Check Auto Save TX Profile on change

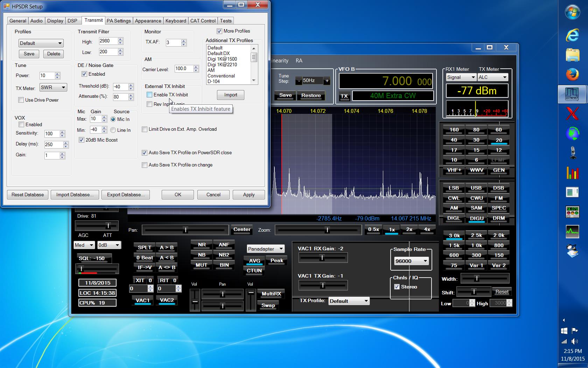(x=145, y=165)
